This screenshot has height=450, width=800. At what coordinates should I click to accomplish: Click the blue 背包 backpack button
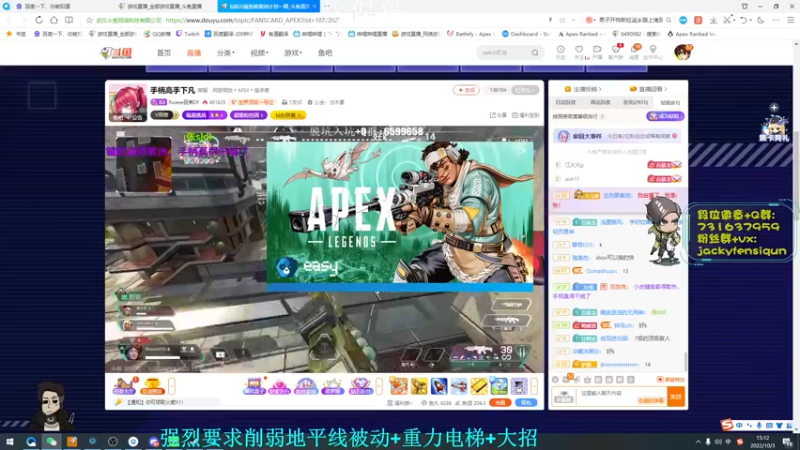tap(526, 403)
